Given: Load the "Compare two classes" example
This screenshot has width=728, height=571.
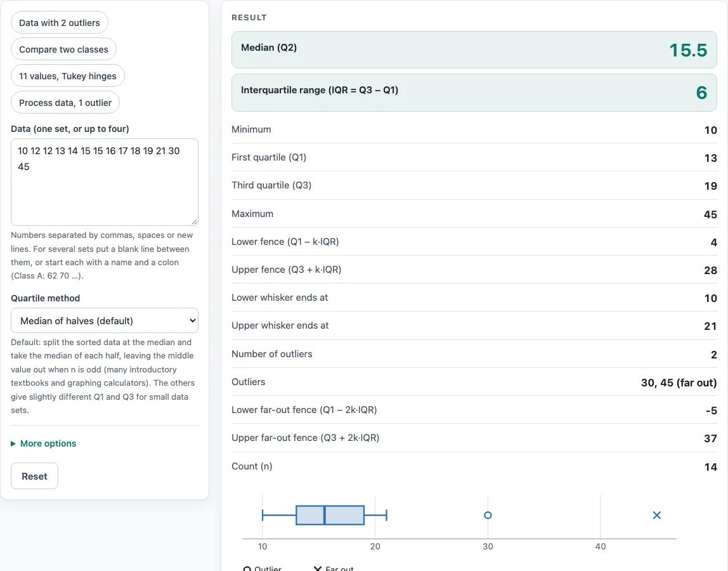Looking at the screenshot, I should [63, 49].
